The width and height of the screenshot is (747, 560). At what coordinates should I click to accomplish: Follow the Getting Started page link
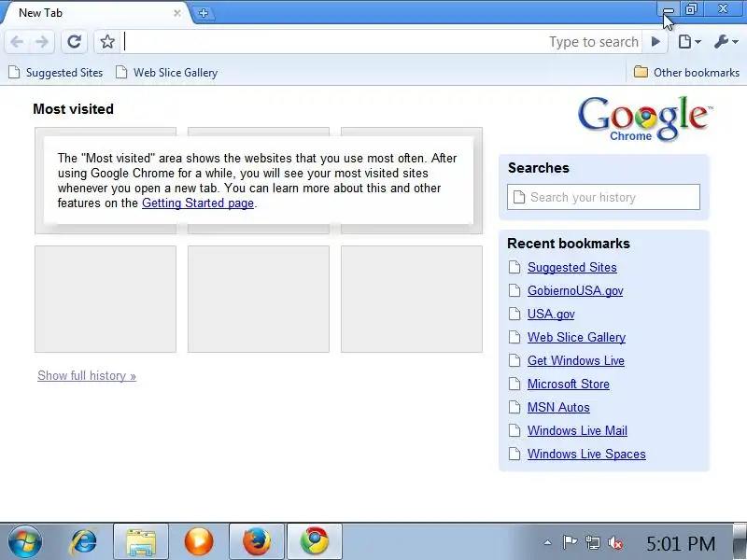click(x=198, y=203)
